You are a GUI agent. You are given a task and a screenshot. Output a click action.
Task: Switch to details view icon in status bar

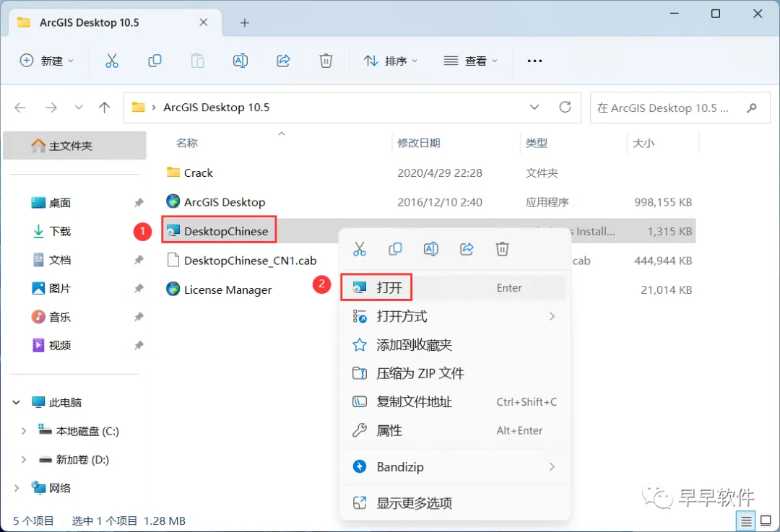[746, 521]
